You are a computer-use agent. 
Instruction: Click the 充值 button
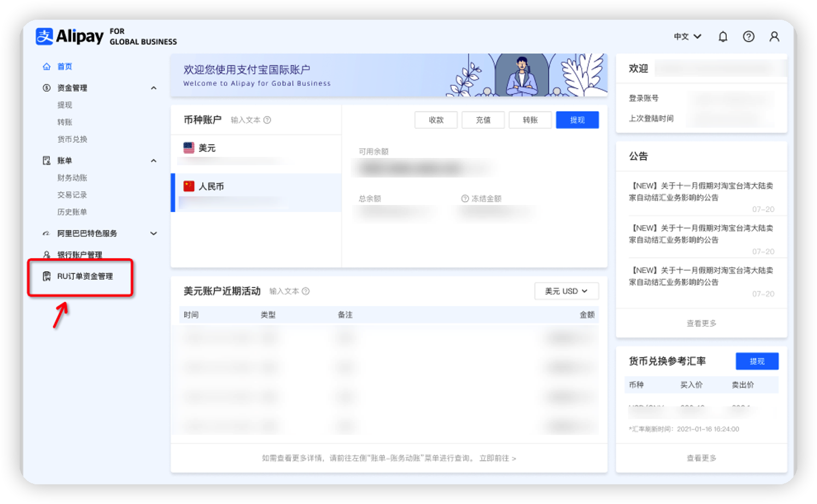click(x=483, y=120)
